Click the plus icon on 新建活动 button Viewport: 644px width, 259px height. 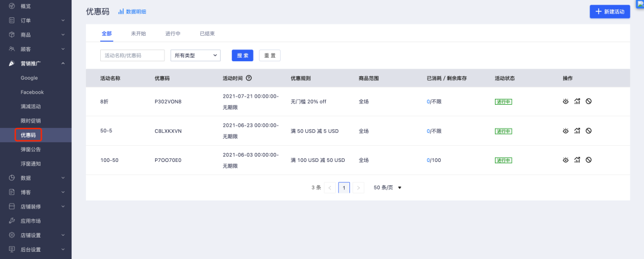coord(599,11)
